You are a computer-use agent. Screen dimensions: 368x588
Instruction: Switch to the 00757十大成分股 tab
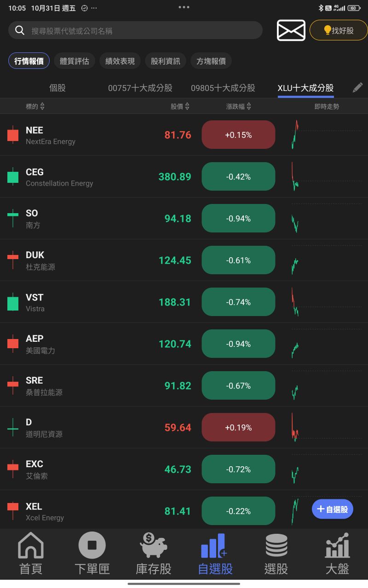click(140, 88)
